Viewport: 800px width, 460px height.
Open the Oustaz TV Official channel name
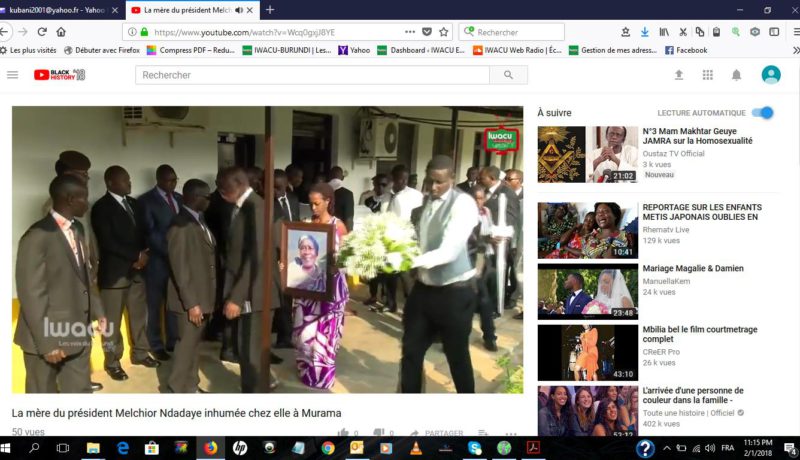click(673, 154)
